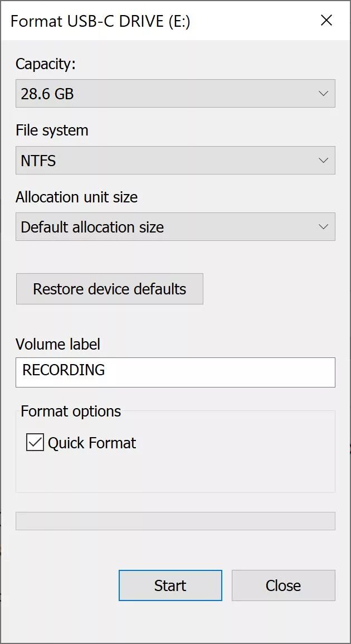Click the Allocation unit size chevron arrow
The width and height of the screenshot is (351, 644).
click(323, 227)
